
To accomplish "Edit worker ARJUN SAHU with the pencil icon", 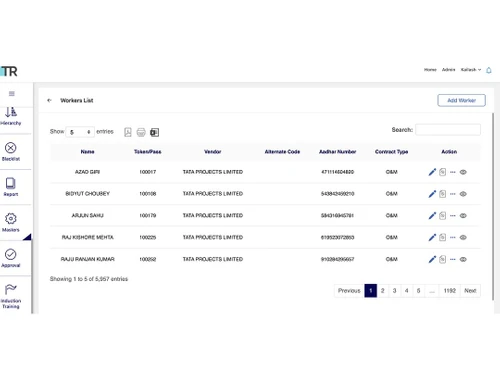I will [432, 216].
